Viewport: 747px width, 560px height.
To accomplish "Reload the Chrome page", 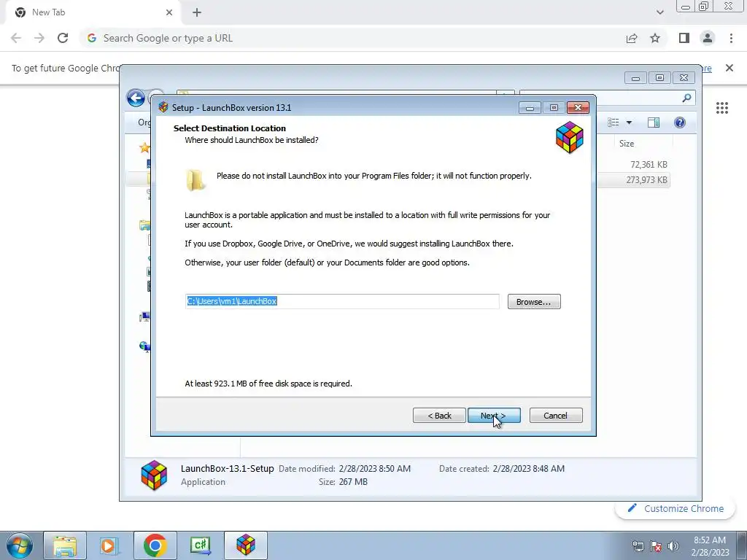I will [x=63, y=38].
